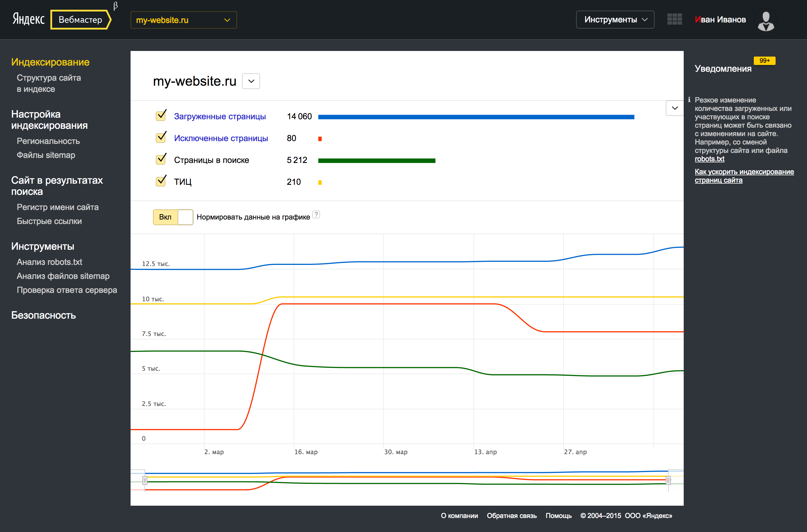This screenshot has width=807, height=532.
Task: Click the Исключенные страницы link
Action: coord(221,138)
